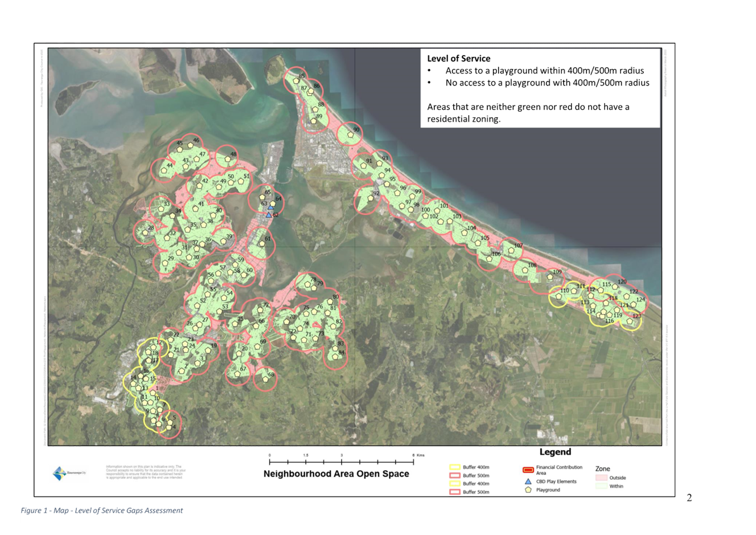Click the Tauranga City logo

point(69,473)
